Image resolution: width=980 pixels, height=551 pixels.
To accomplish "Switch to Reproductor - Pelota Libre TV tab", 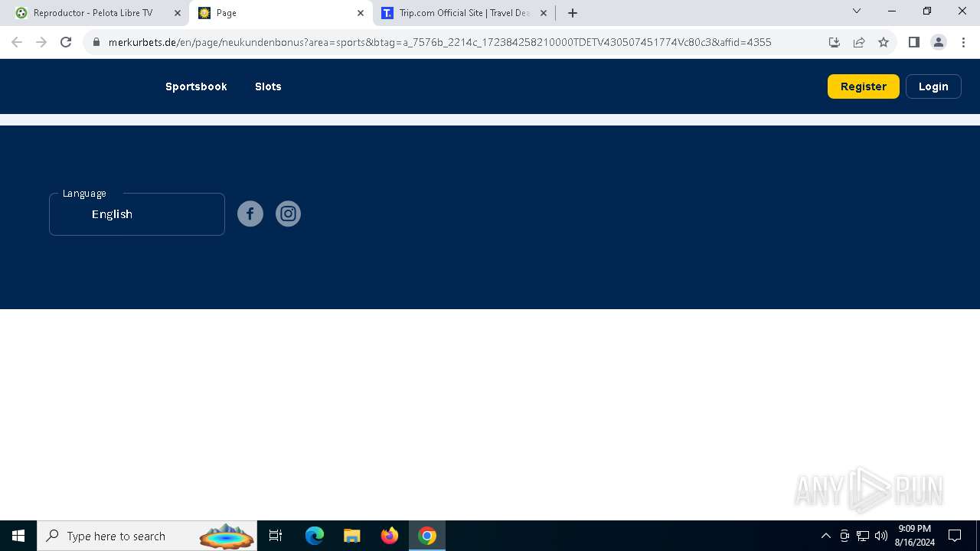I will pos(98,13).
